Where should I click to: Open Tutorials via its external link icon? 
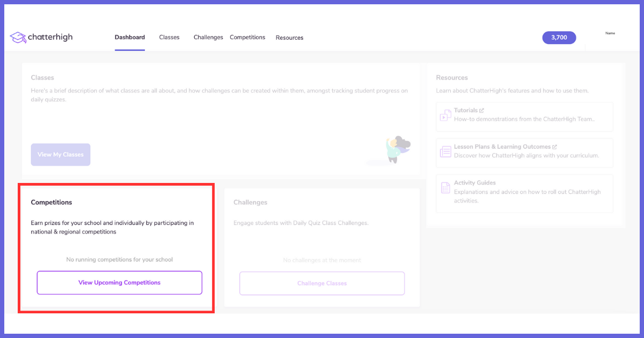pos(481,110)
